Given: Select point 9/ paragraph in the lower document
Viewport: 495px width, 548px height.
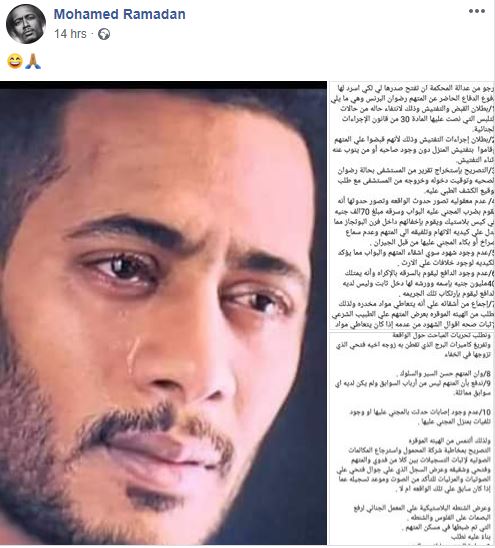Looking at the screenshot, I should coord(413,388).
